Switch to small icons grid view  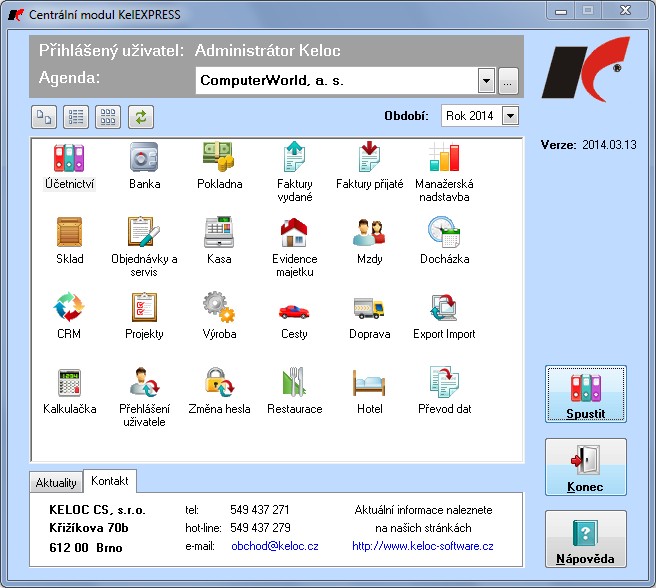click(x=108, y=117)
